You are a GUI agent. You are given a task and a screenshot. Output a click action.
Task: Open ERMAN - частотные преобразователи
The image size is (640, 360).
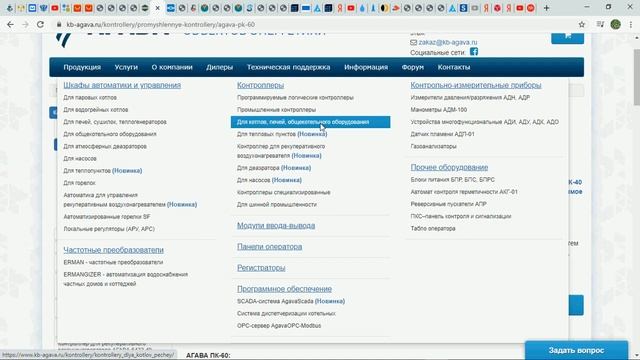click(113, 262)
